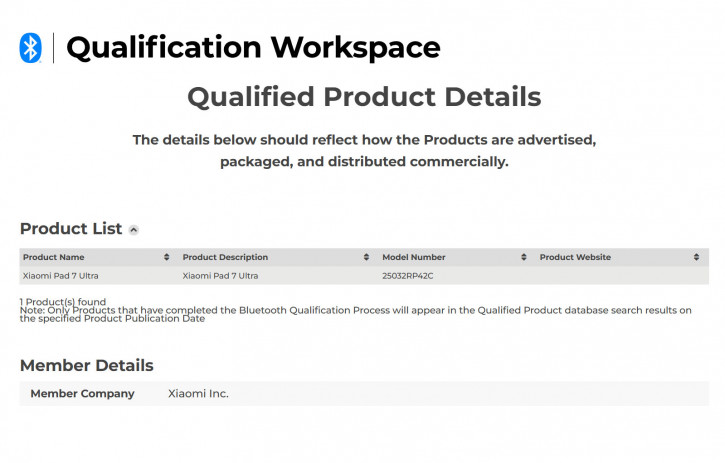This screenshot has height=463, width=725.
Task: Click the Product Description column header
Action: (225, 257)
